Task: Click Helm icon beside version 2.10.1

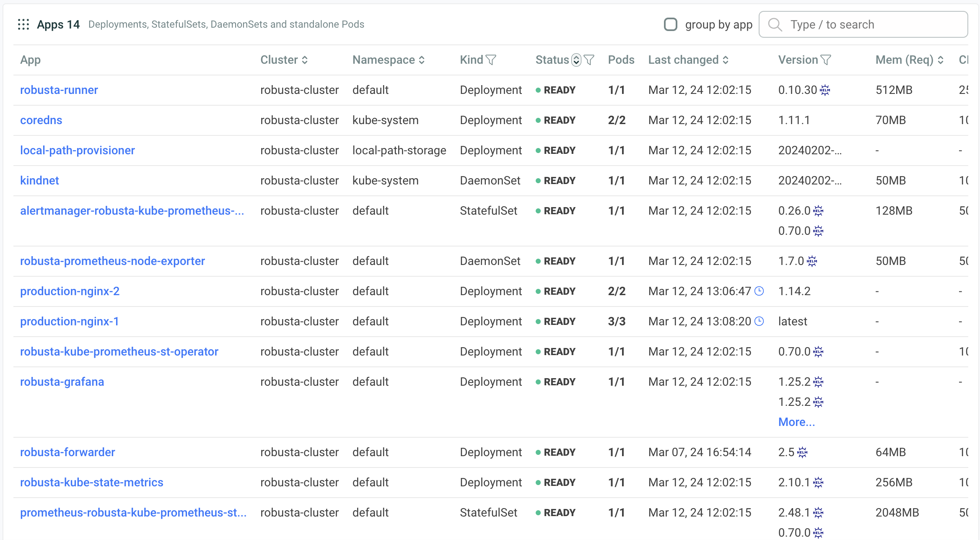Action: click(818, 483)
